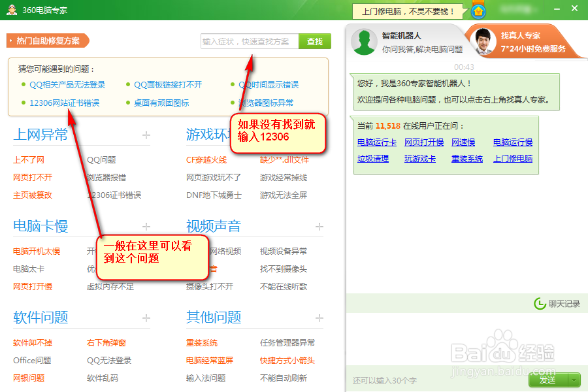Select the 电脑开机太慢 fix
The image size is (588, 392).
[x=37, y=252]
